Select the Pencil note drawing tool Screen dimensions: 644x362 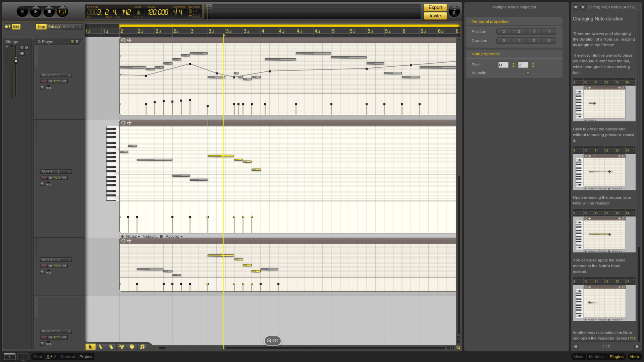coord(101,347)
